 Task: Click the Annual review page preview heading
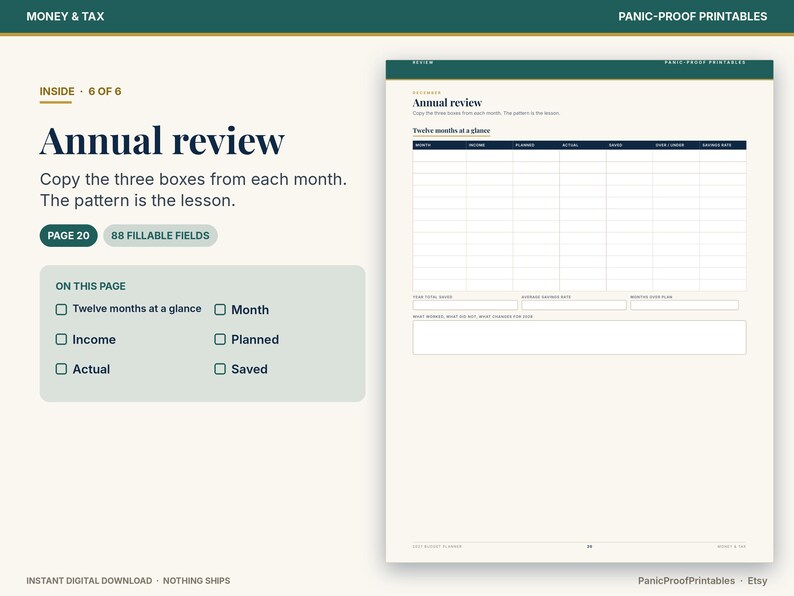pos(447,103)
